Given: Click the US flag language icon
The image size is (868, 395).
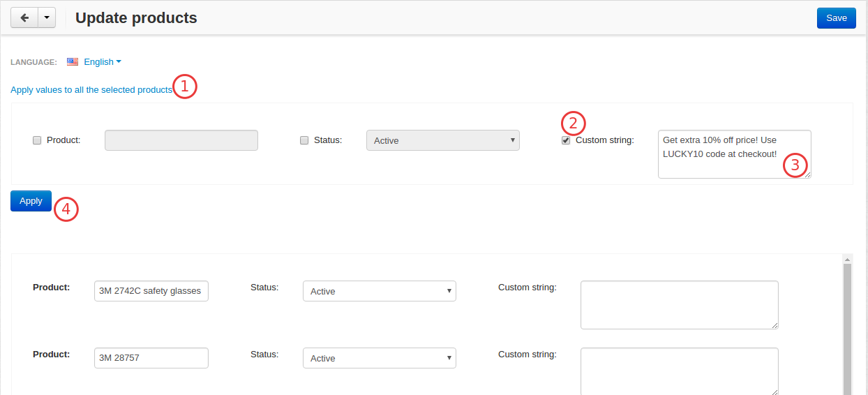Looking at the screenshot, I should 73,61.
